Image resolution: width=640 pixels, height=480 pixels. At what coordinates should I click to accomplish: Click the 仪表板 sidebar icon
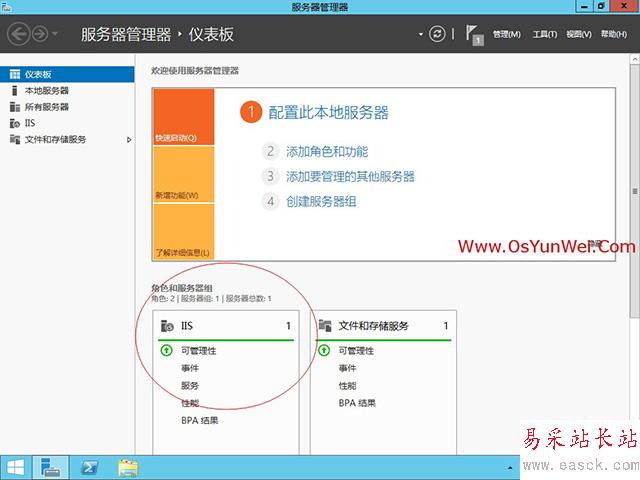pyautogui.click(x=15, y=74)
